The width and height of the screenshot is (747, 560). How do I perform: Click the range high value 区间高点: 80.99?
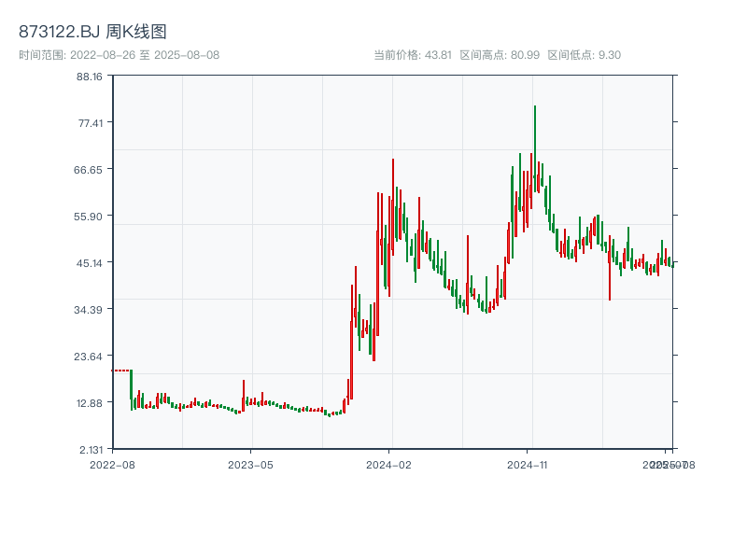[500, 55]
